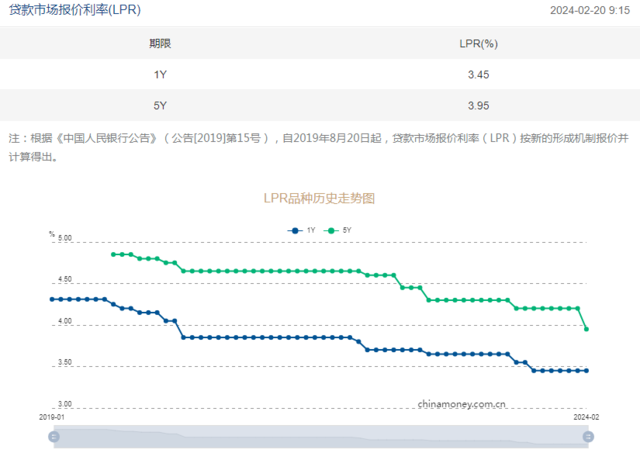The height and width of the screenshot is (460, 640).
Task: Click the chinamoney.com.cn watermark text
Action: [461, 404]
